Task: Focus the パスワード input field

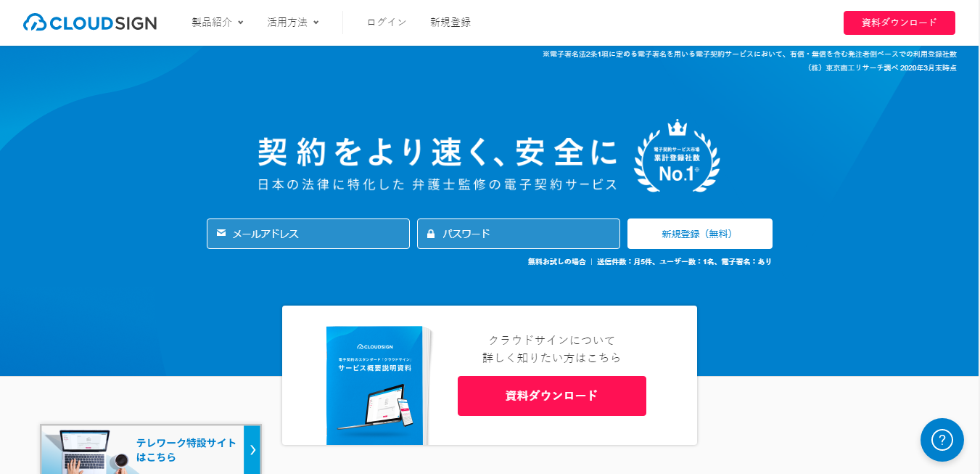Action: tap(519, 234)
